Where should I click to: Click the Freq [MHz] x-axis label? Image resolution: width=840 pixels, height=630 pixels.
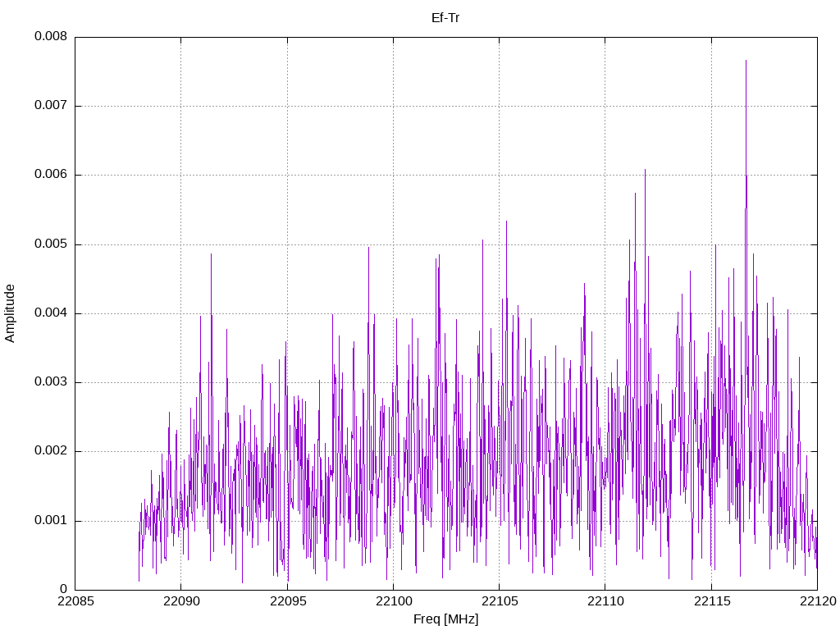tap(445, 619)
